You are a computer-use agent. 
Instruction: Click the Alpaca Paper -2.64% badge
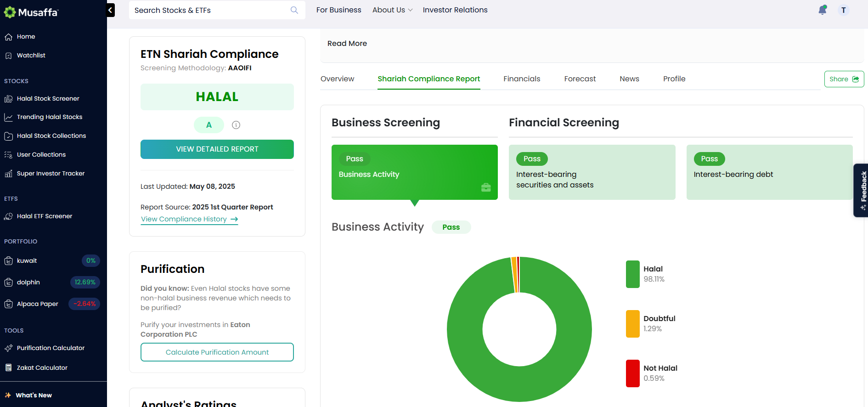85,304
